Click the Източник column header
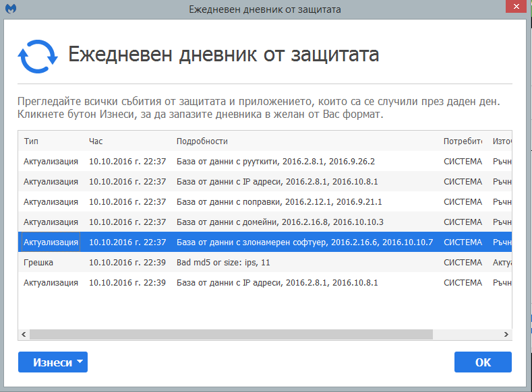This screenshot has height=392, width=532. click(502, 141)
